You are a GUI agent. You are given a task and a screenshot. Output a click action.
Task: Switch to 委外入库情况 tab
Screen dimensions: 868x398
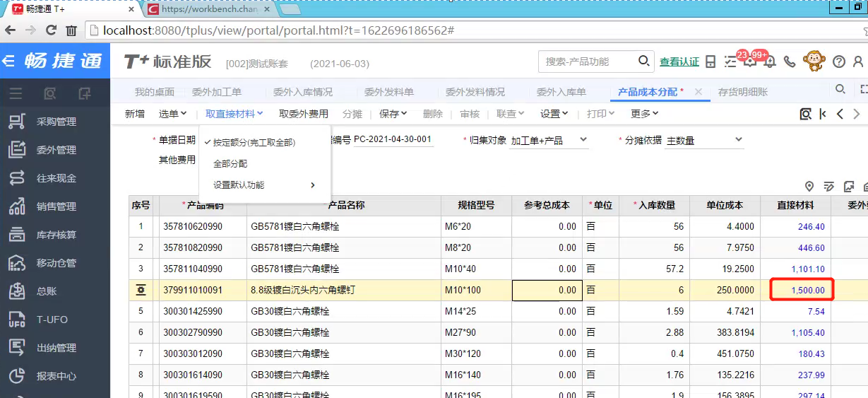(x=303, y=92)
